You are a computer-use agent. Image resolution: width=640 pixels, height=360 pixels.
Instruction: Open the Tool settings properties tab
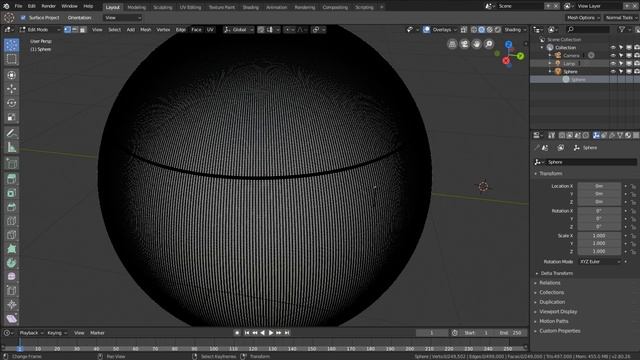pos(551,135)
